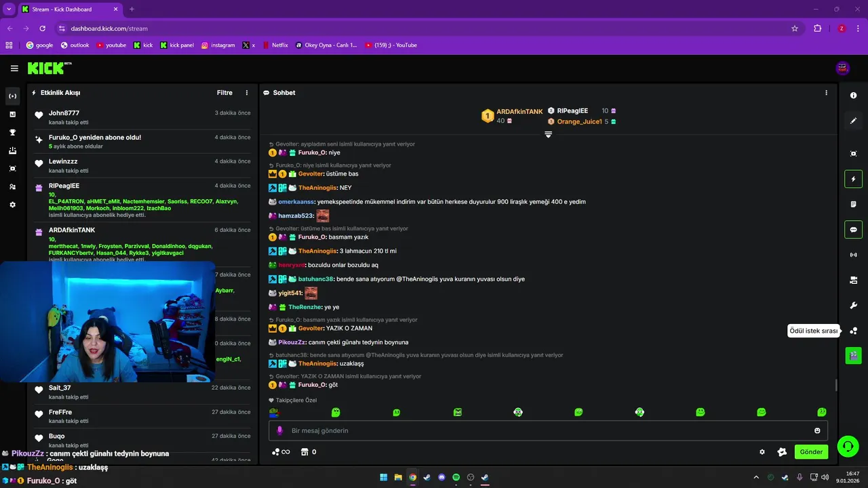
Task: Click the John8777 follow event
Action: pos(143,117)
